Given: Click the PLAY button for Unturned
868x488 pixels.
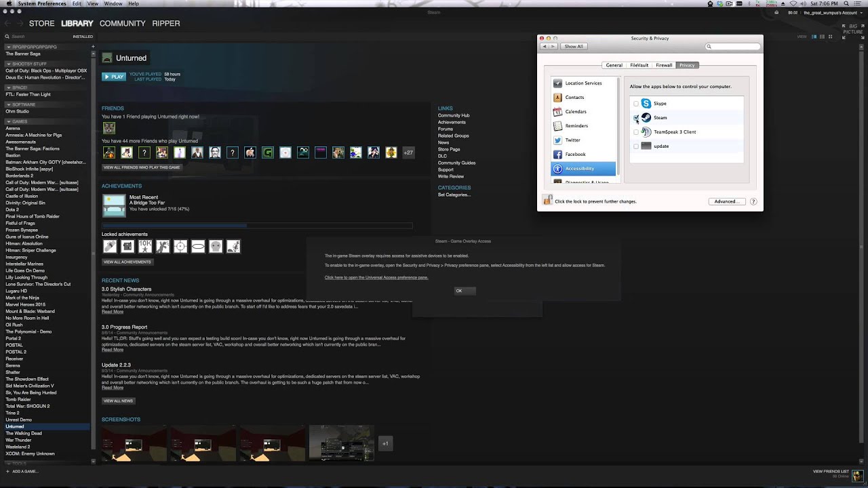Looking at the screenshot, I should pos(114,77).
